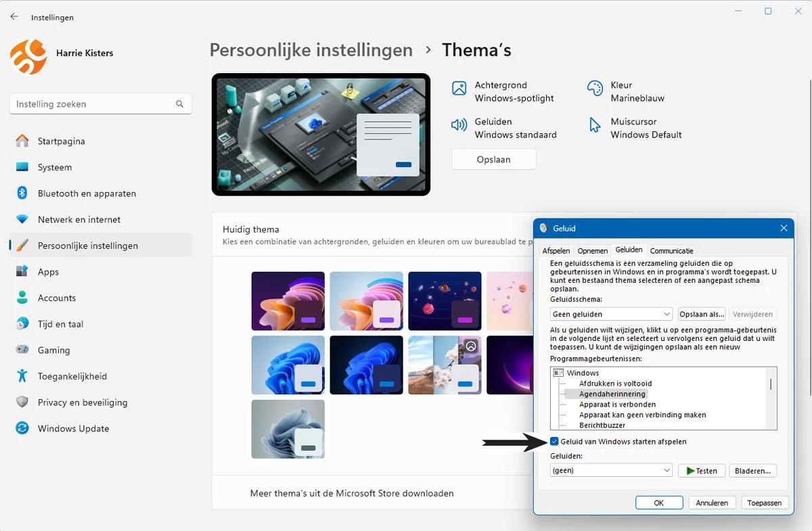Select Persoonlijke instellingen brush icon
812x531 pixels.
coord(22,246)
